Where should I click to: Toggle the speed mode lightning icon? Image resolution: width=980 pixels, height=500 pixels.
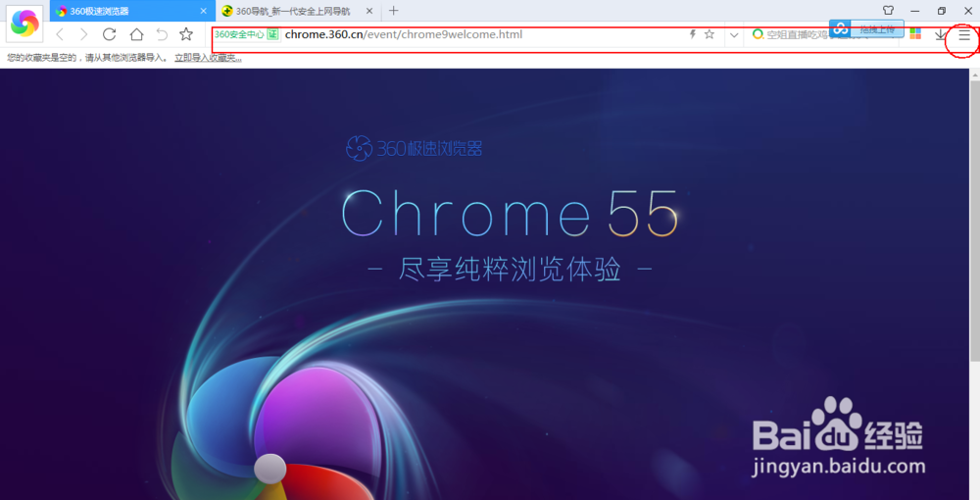tap(693, 34)
